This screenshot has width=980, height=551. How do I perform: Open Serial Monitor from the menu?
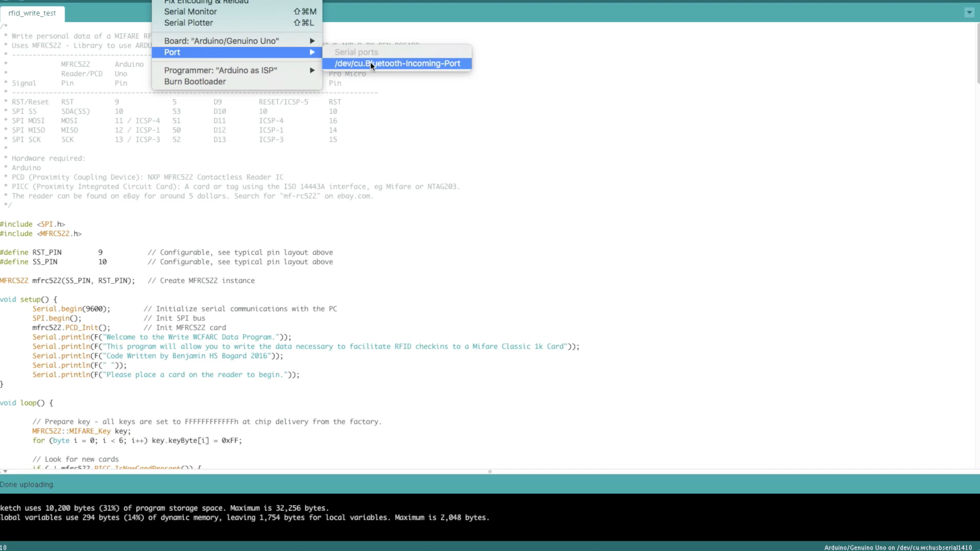(x=190, y=11)
